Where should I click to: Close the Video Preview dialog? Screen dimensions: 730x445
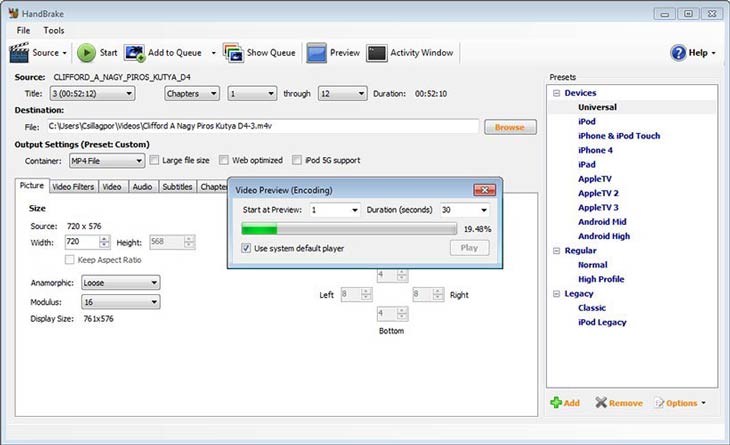coord(484,190)
